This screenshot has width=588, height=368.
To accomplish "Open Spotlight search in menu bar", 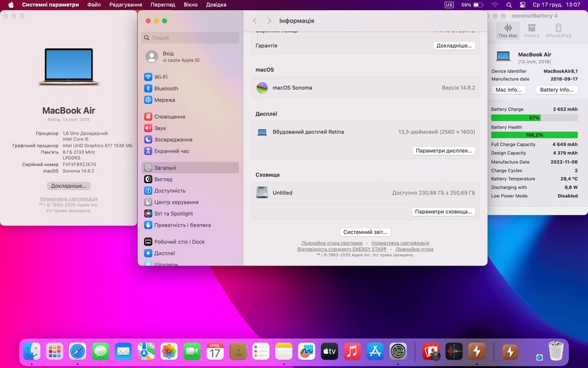I will [509, 5].
